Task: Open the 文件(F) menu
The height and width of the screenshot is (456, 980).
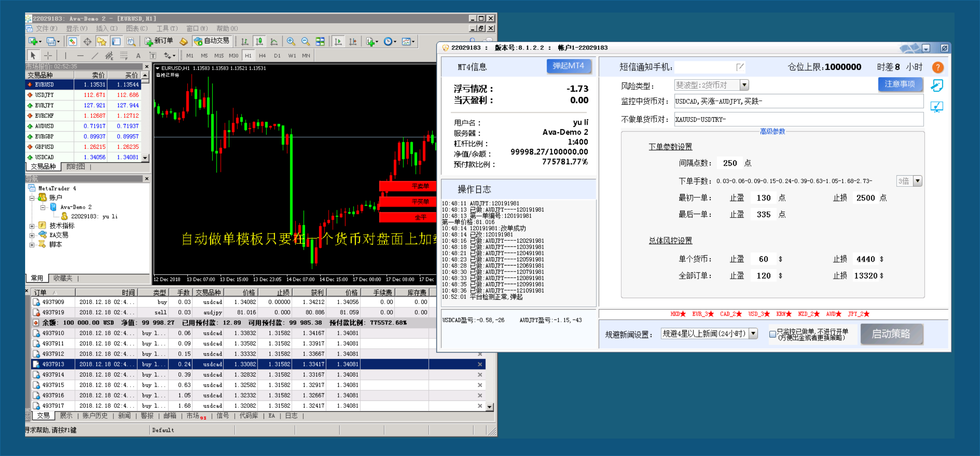Action: (x=46, y=29)
